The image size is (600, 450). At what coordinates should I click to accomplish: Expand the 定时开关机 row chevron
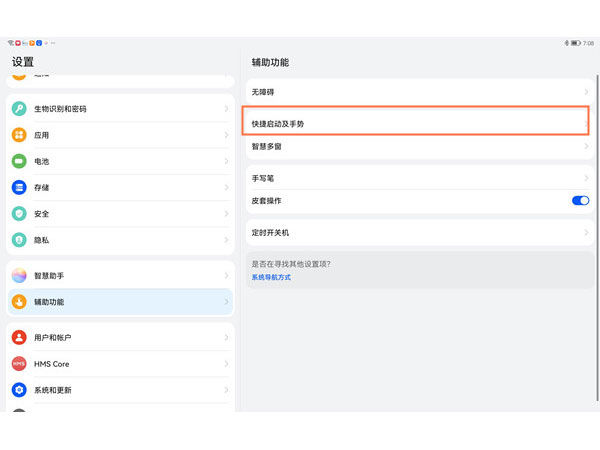tap(586, 232)
